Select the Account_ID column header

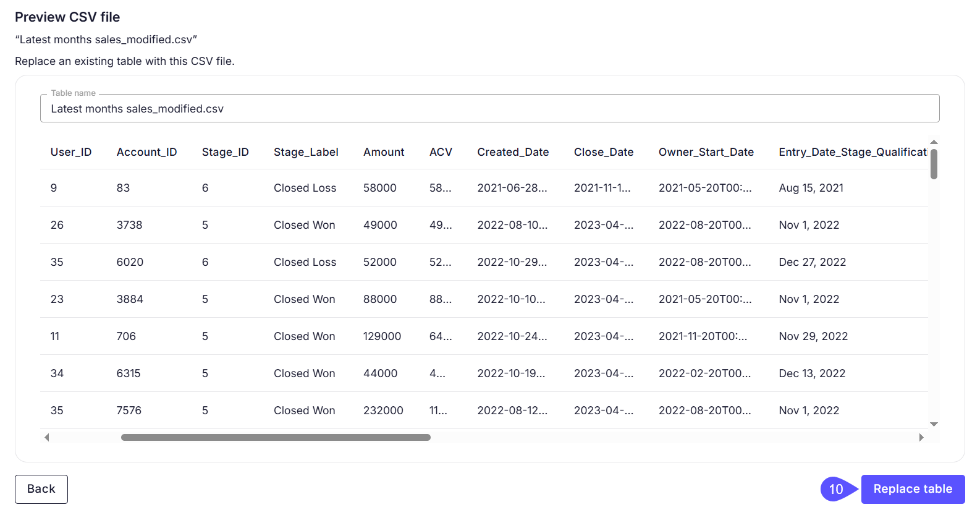(x=147, y=152)
